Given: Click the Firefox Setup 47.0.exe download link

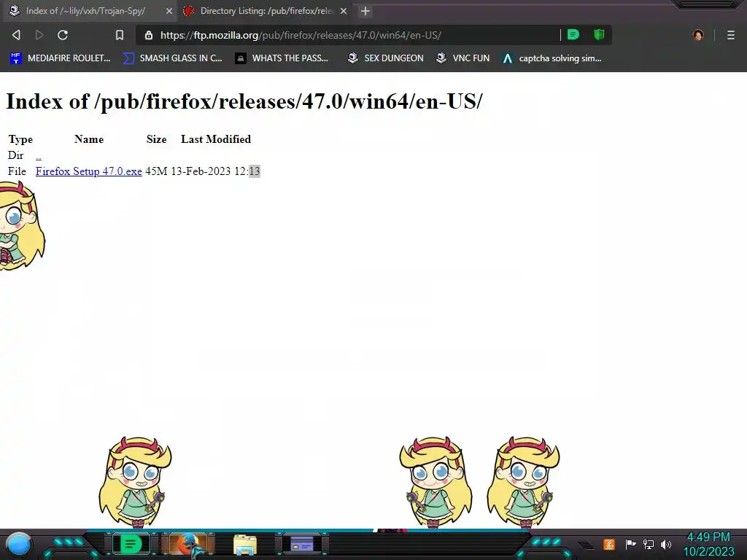Looking at the screenshot, I should tap(88, 171).
